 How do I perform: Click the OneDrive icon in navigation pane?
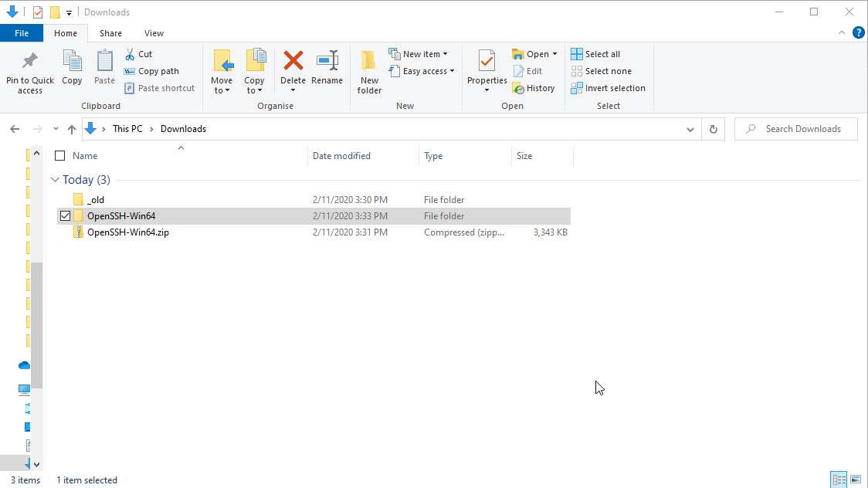[x=24, y=365]
